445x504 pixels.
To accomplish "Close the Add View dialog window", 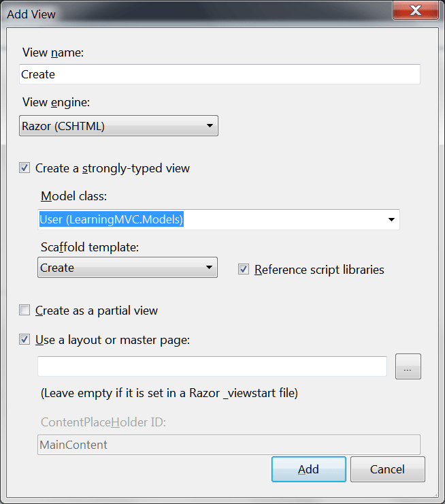I will [416, 11].
